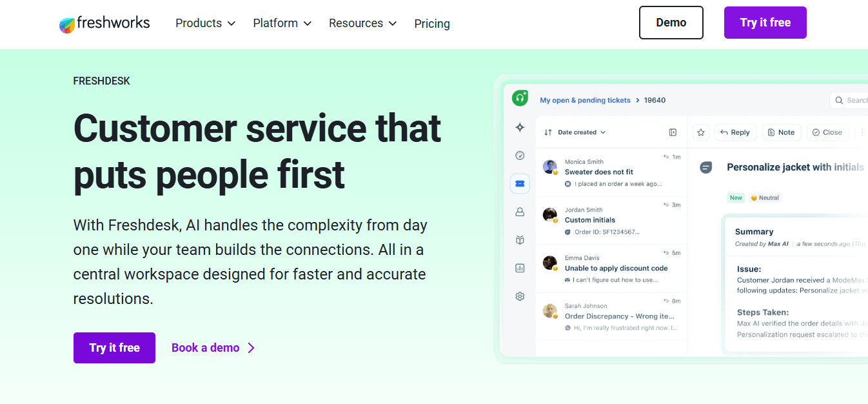Click Try it free in the header
The width and height of the screenshot is (868, 404).
tap(765, 23)
